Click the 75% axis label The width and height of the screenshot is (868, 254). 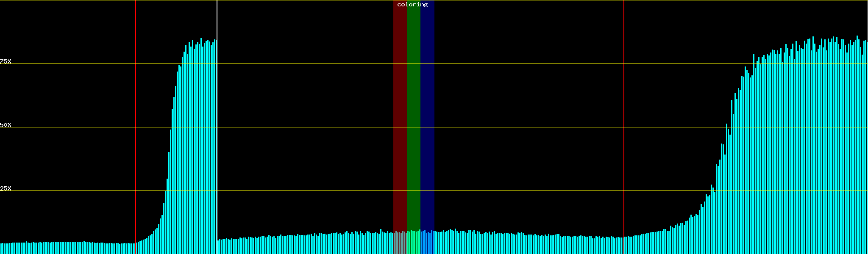click(6, 61)
